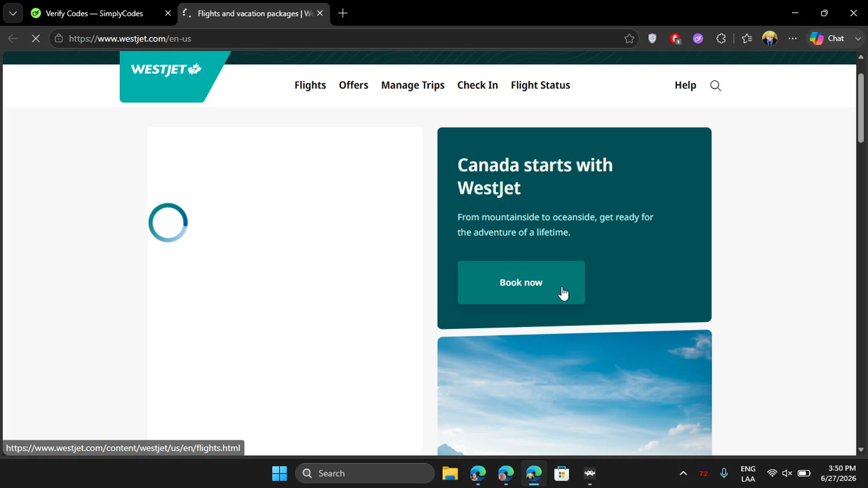Close the WestJet Flights tab
This screenshot has width=868, height=488.
320,13
